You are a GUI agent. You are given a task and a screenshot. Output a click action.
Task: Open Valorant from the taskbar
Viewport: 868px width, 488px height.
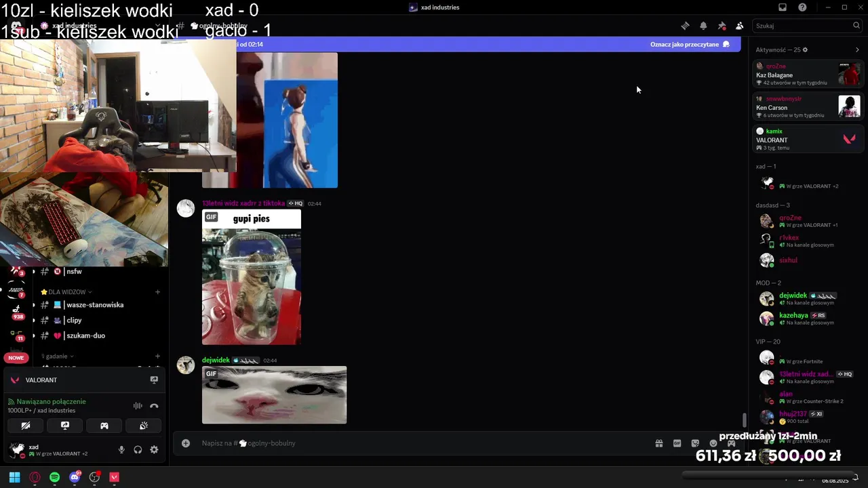(115, 477)
